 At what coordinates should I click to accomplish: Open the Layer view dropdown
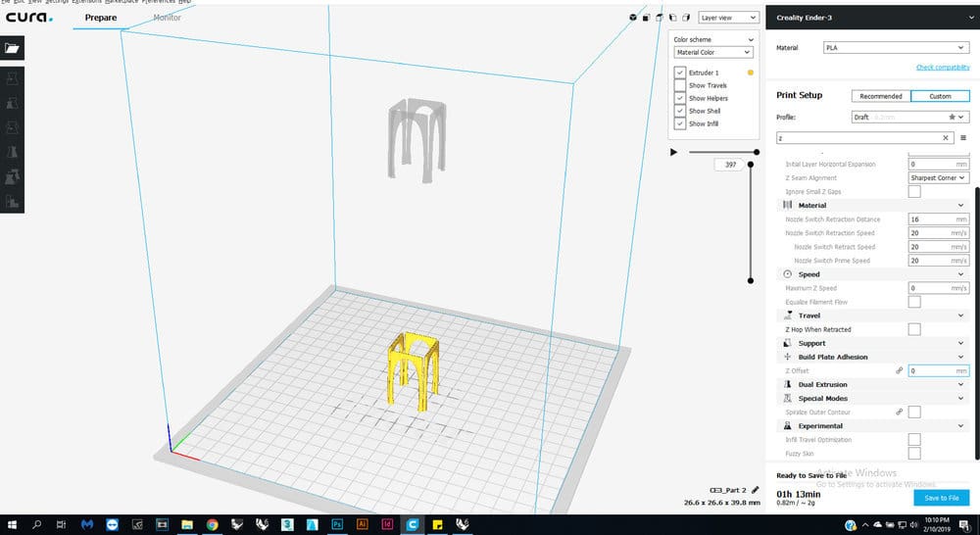729,18
